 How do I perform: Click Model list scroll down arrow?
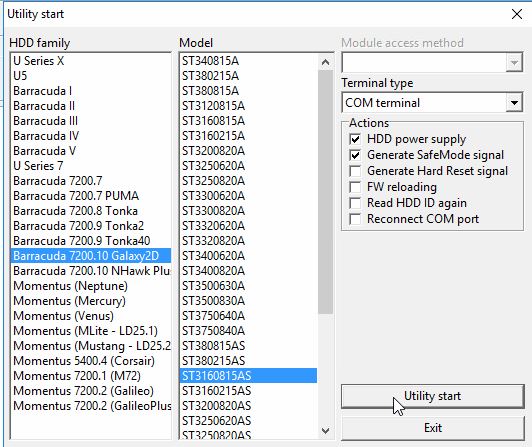(325, 431)
